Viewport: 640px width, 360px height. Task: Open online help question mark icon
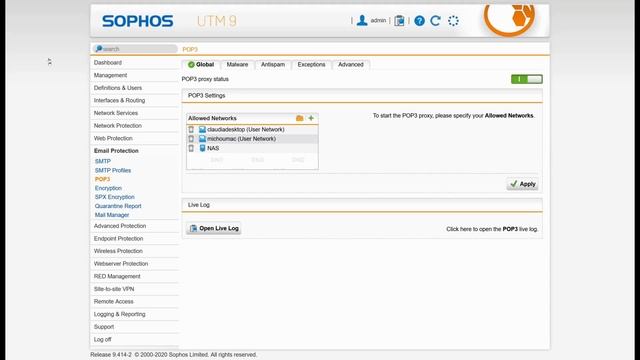(419, 20)
